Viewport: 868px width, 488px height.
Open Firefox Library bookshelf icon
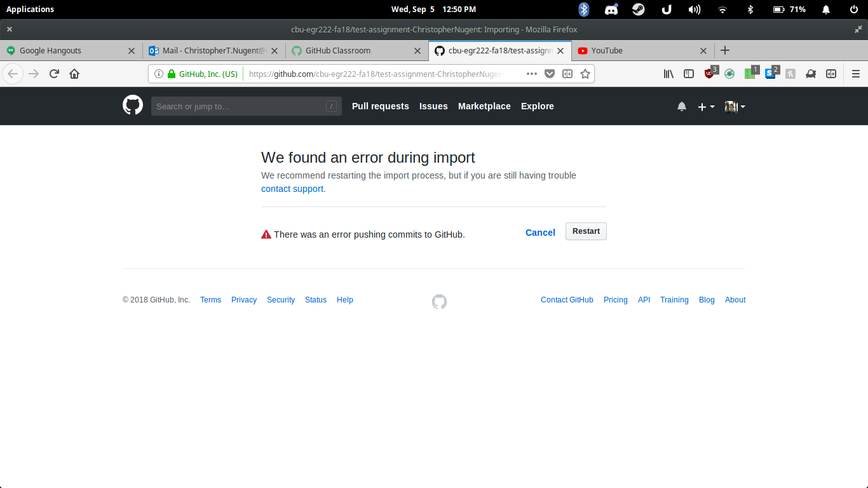coord(668,74)
